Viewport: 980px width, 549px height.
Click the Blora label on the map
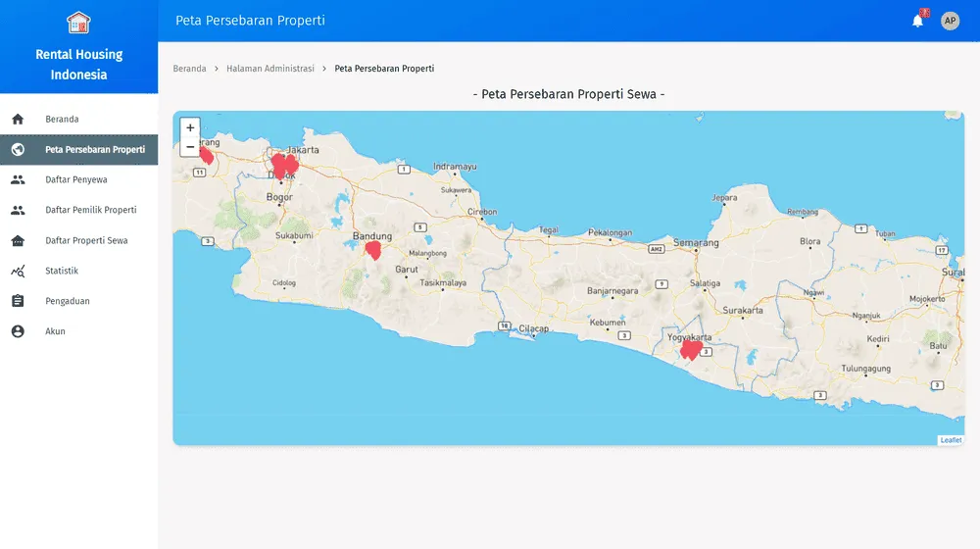click(x=810, y=241)
